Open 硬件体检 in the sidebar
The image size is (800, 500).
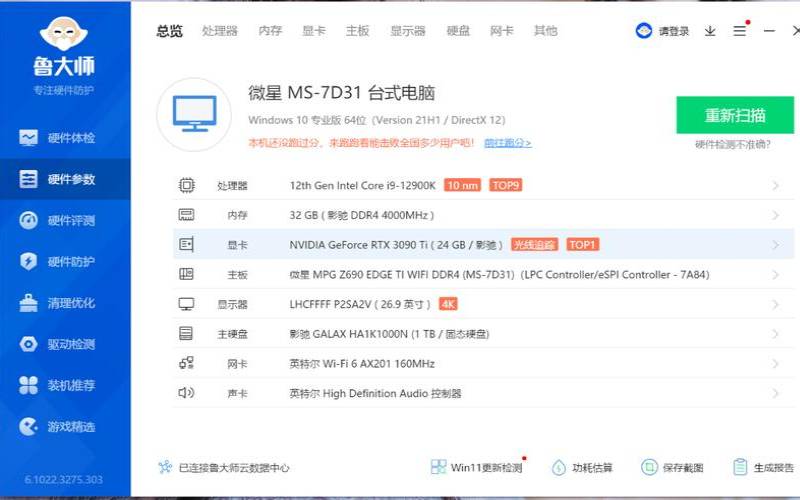click(65, 138)
